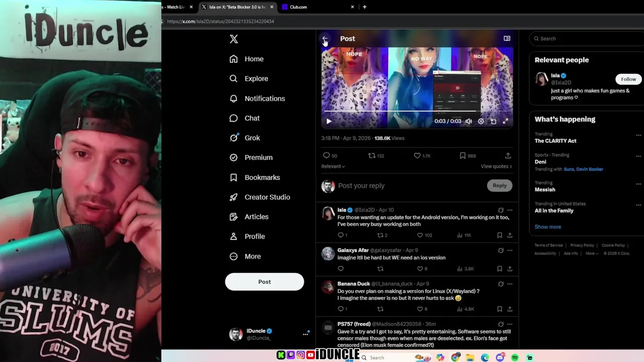Follow Isla in Relevant people
Viewport: 644px width, 362px height.
pos(628,79)
